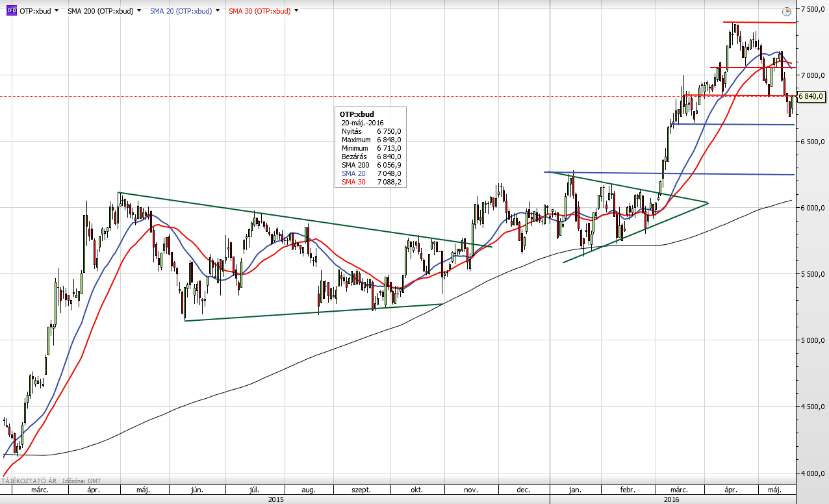Click the jún. month label on time axis
The image size is (829, 504).
(197, 490)
